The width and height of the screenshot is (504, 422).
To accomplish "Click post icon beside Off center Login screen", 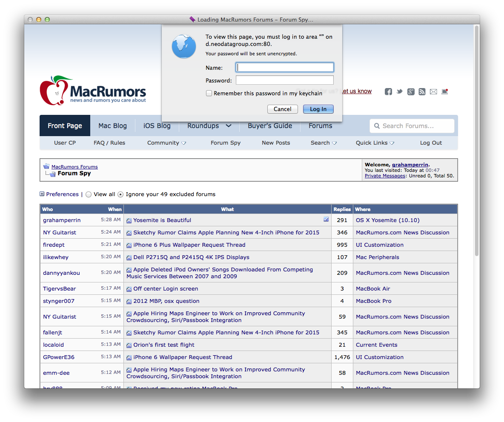I will pyautogui.click(x=129, y=289).
